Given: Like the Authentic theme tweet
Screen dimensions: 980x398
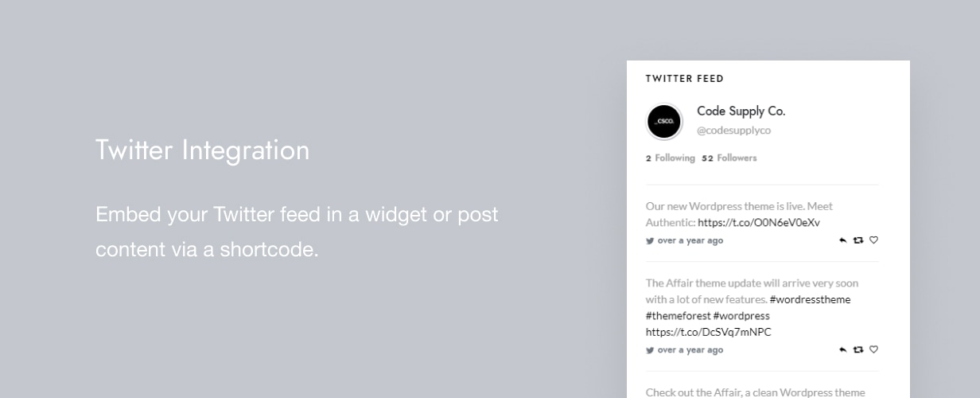Looking at the screenshot, I should pos(873,240).
